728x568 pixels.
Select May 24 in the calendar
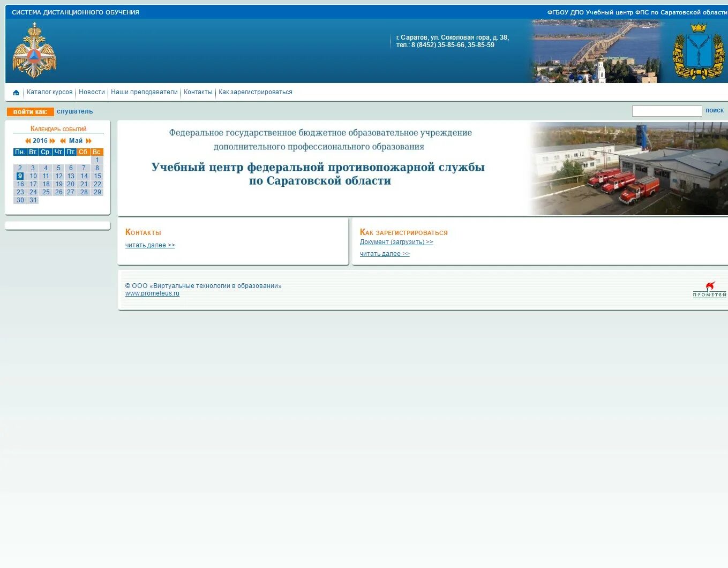click(33, 192)
